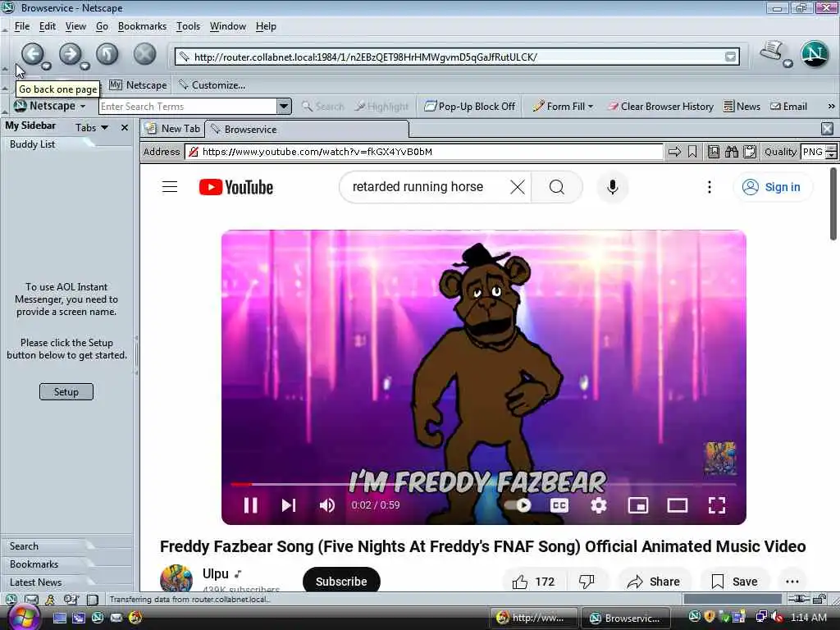Select the Browservice tab
This screenshot has width=840, height=630.
pyautogui.click(x=307, y=129)
